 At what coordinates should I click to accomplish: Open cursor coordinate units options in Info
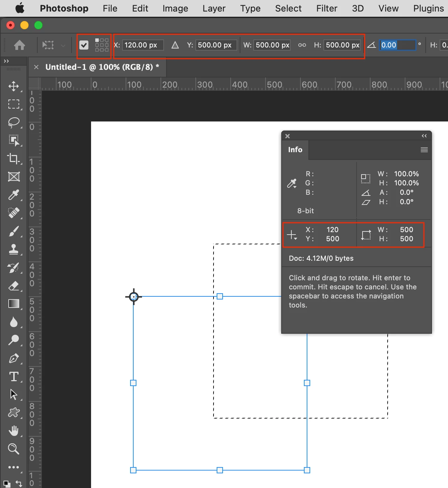click(292, 235)
